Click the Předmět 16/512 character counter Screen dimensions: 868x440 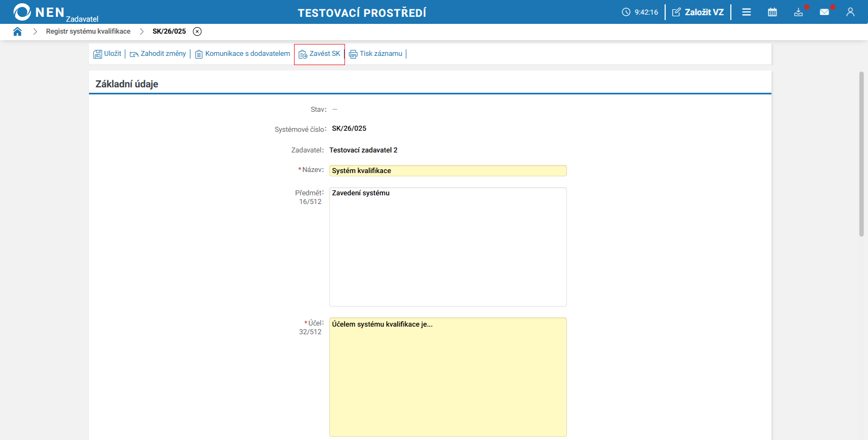[x=310, y=202]
